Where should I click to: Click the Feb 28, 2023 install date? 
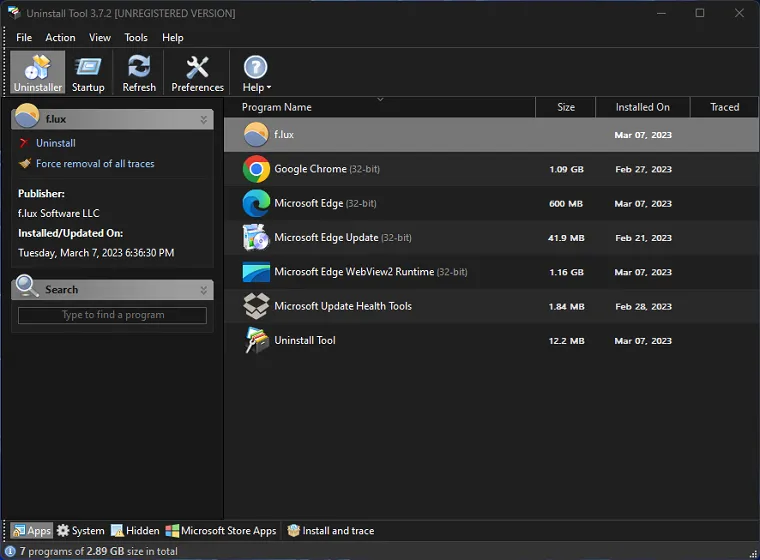pos(643,306)
